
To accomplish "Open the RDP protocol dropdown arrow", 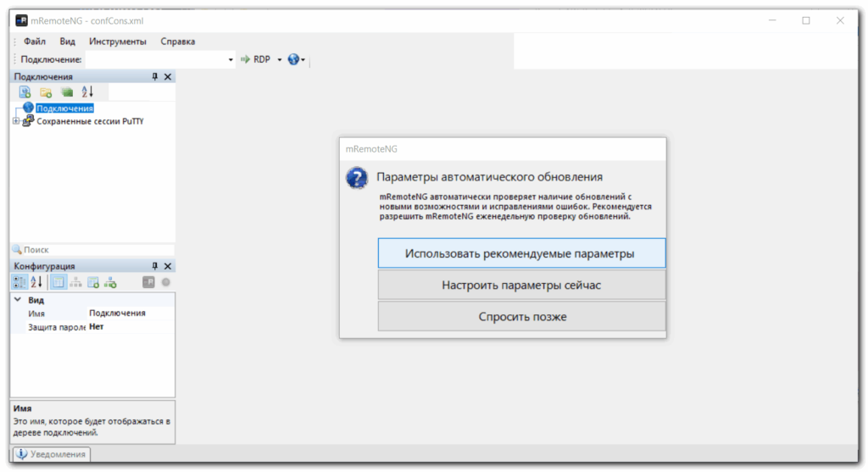I will click(277, 59).
